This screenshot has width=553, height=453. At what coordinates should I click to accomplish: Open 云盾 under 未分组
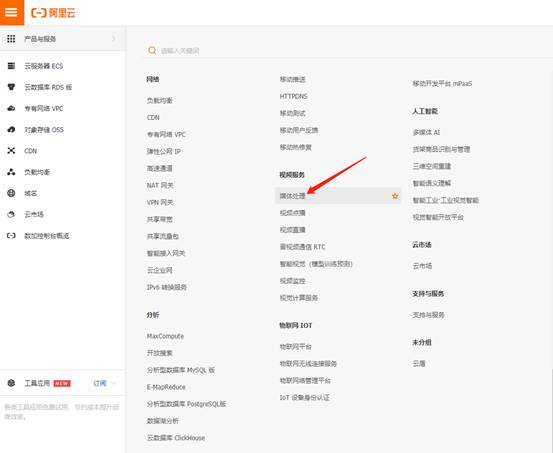click(419, 363)
